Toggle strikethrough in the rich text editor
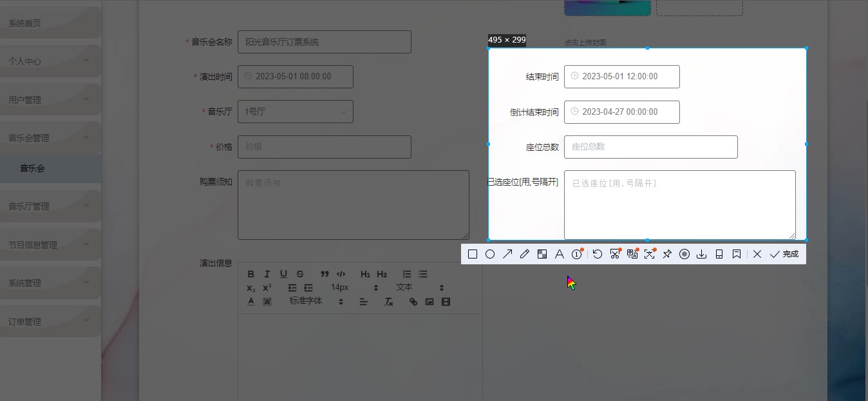 point(300,274)
